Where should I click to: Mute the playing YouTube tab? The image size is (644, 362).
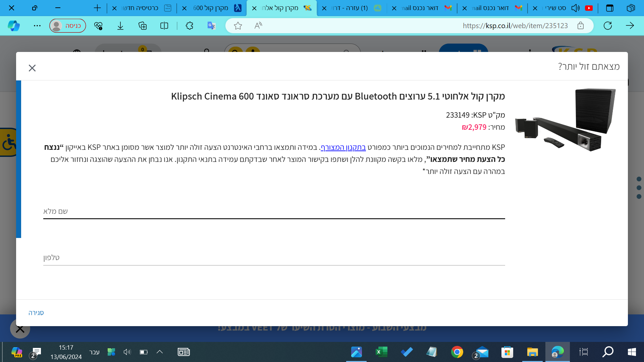click(575, 8)
